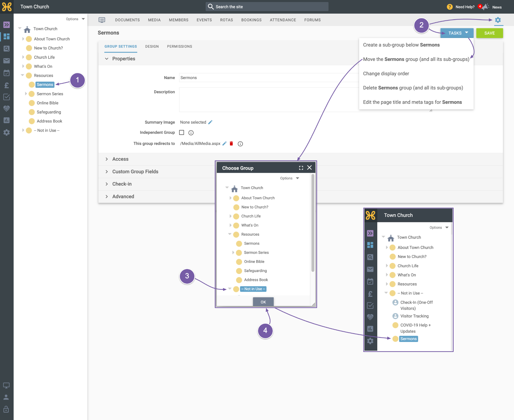Viewport: 514px width, 420px height.
Task: Delete the group redirect with red trash icon
Action: (231, 144)
